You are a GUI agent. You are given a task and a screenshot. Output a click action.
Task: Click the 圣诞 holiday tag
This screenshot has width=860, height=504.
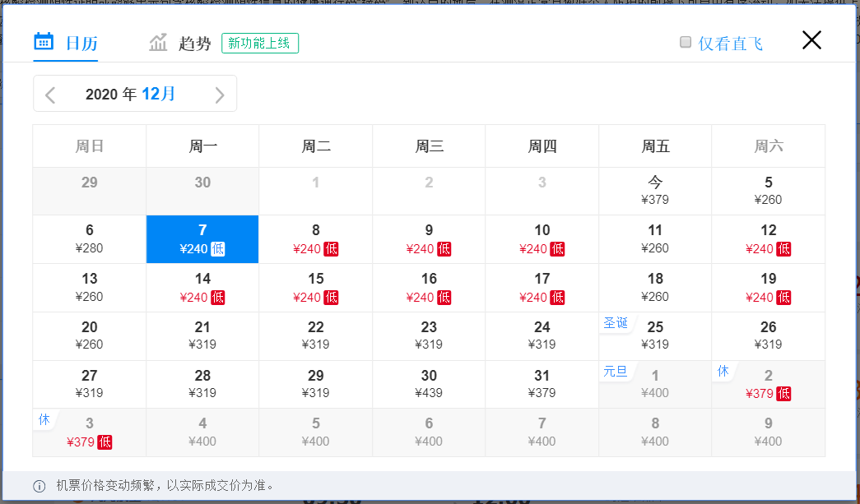pyautogui.click(x=616, y=322)
